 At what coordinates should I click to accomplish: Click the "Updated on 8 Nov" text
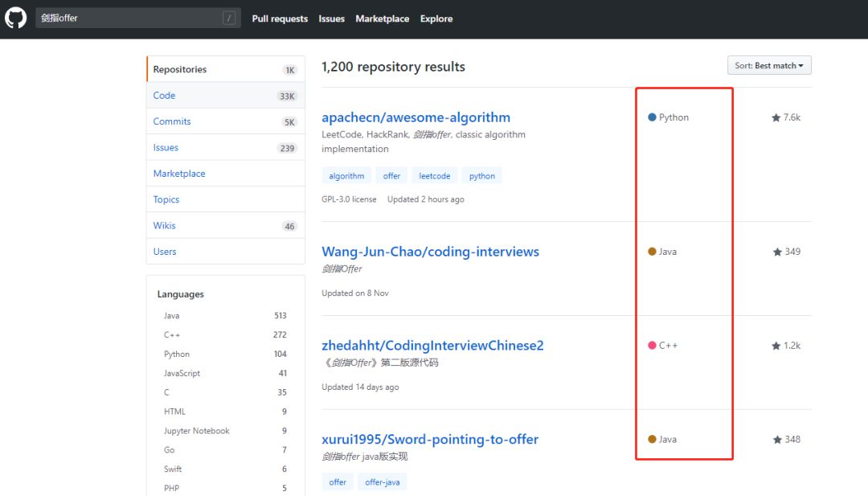pos(355,293)
